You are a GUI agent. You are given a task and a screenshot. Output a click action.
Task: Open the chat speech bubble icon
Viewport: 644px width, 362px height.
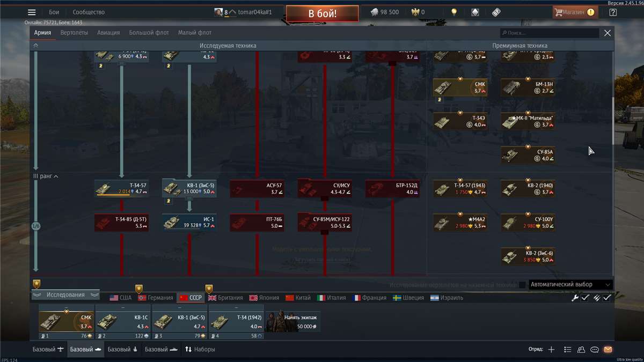pos(595,350)
